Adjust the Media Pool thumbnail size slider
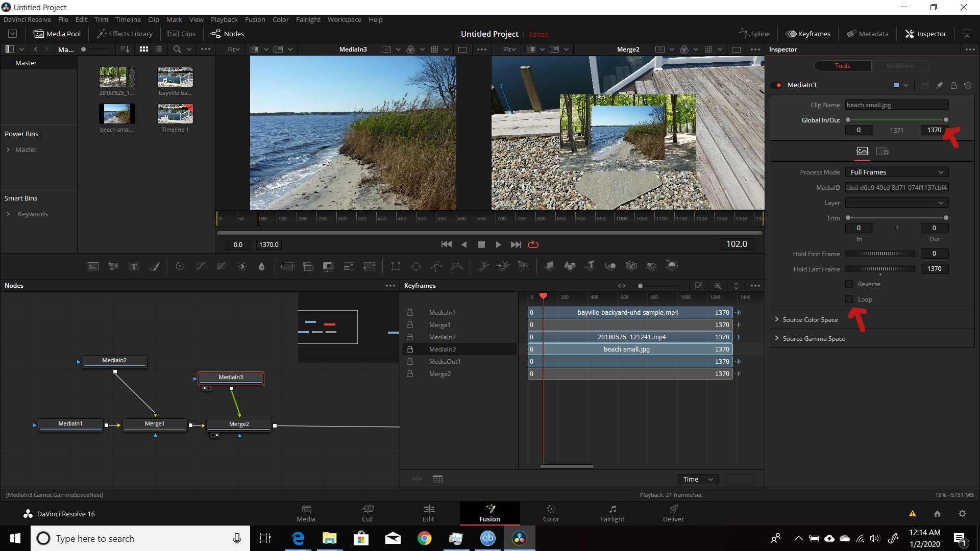 [96, 49]
